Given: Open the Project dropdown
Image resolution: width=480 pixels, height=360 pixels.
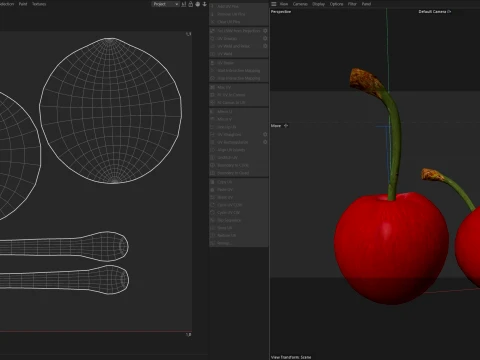Looking at the screenshot, I should coord(165,4).
